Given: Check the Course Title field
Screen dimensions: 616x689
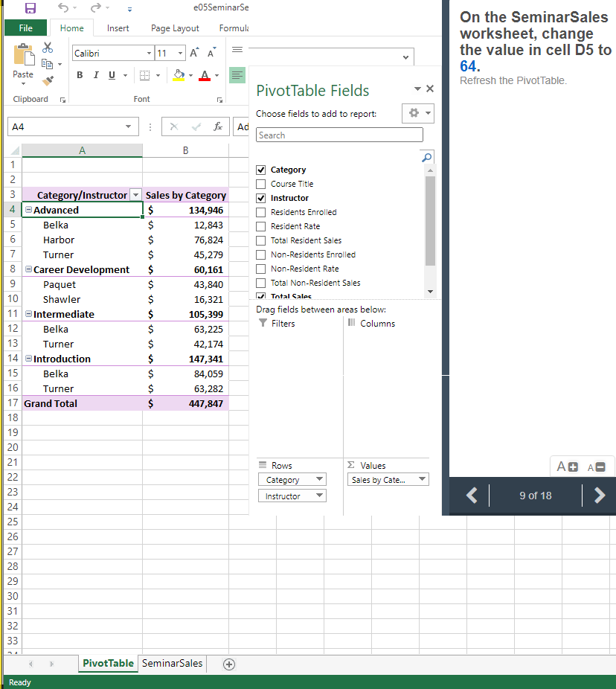Looking at the screenshot, I should coord(260,184).
